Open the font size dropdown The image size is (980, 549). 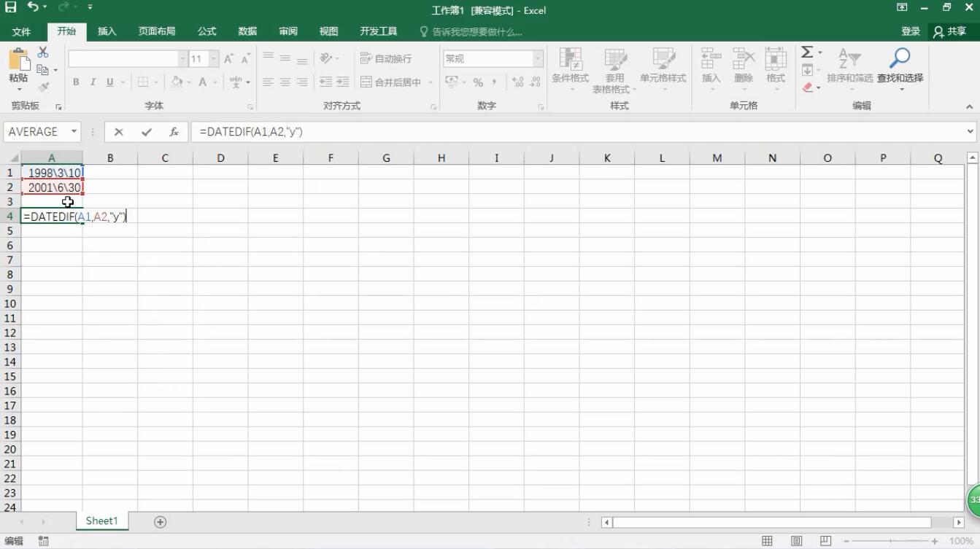[214, 59]
